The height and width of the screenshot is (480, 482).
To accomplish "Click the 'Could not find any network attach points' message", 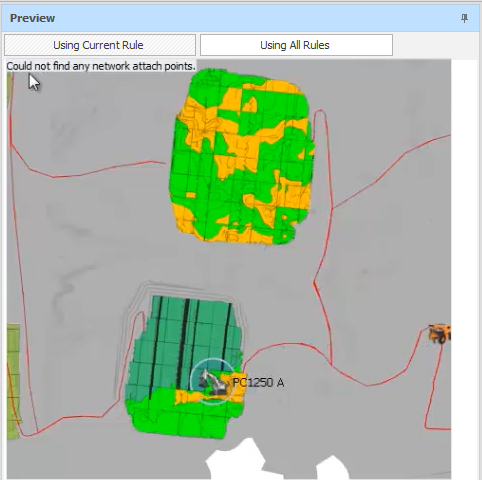I will [x=101, y=66].
